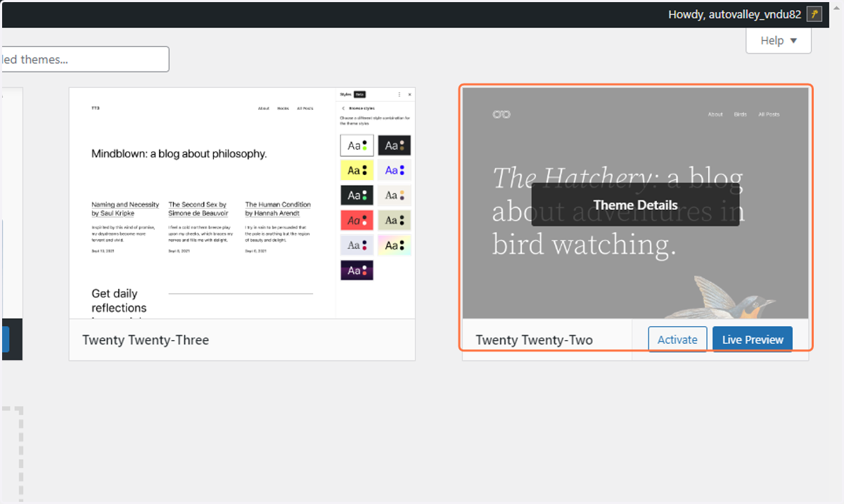
Task: Activate the Twenty Twenty-Two theme
Action: coord(677,340)
